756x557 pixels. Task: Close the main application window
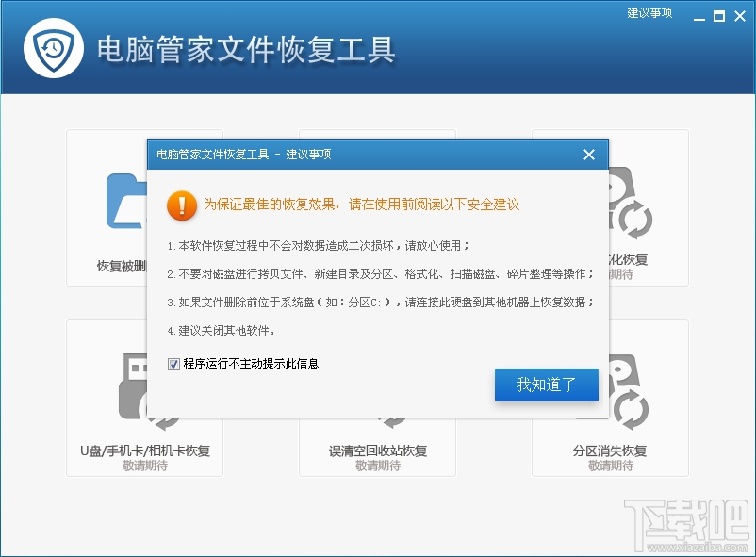(740, 16)
